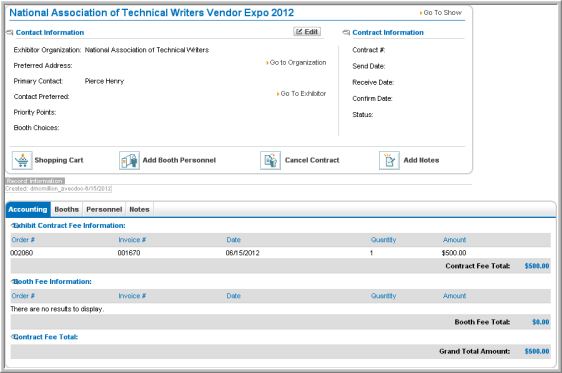Screen dimensions: 562x373
Task: Collapse the Contact Information section icon
Action: tap(10, 33)
